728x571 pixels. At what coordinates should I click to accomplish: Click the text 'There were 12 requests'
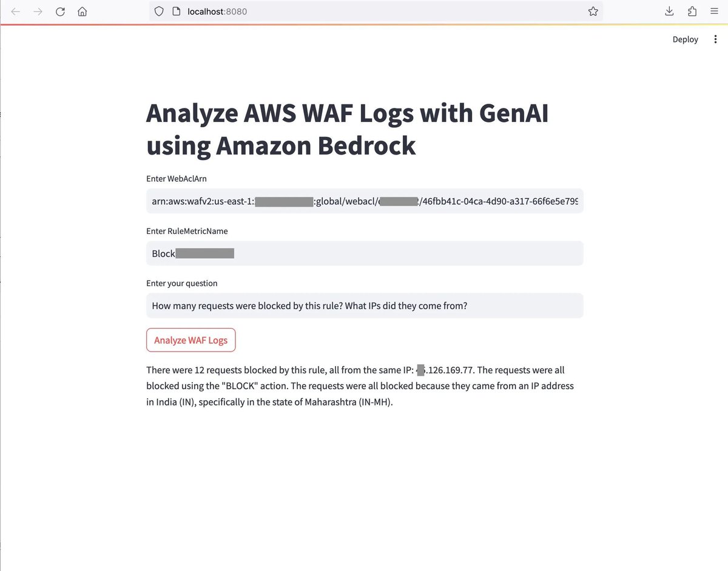pos(194,370)
